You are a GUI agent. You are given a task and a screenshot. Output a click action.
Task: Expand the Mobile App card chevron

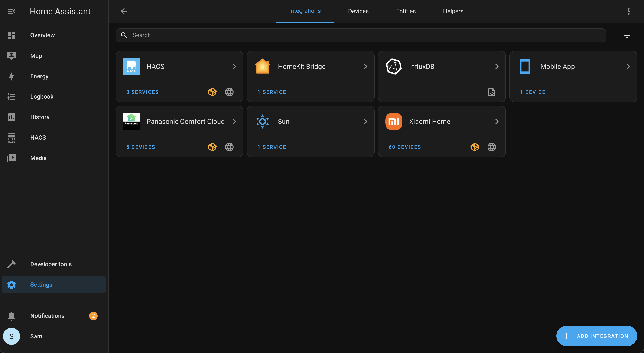(628, 67)
